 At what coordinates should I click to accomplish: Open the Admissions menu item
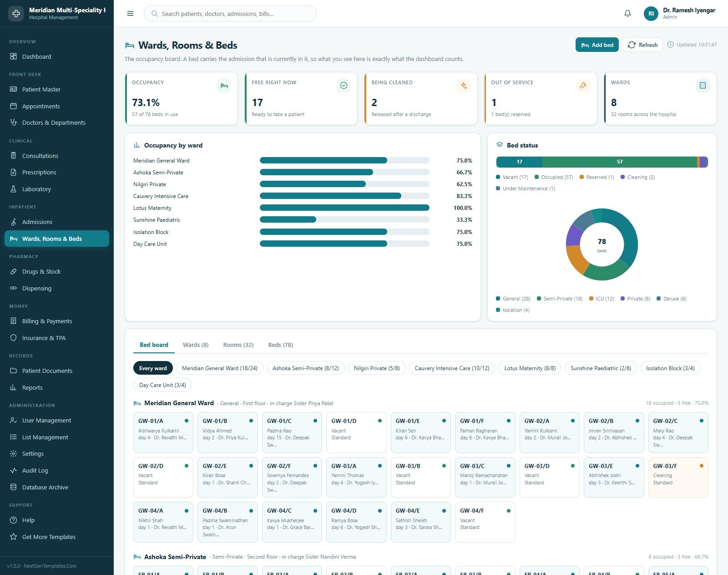tap(57, 222)
